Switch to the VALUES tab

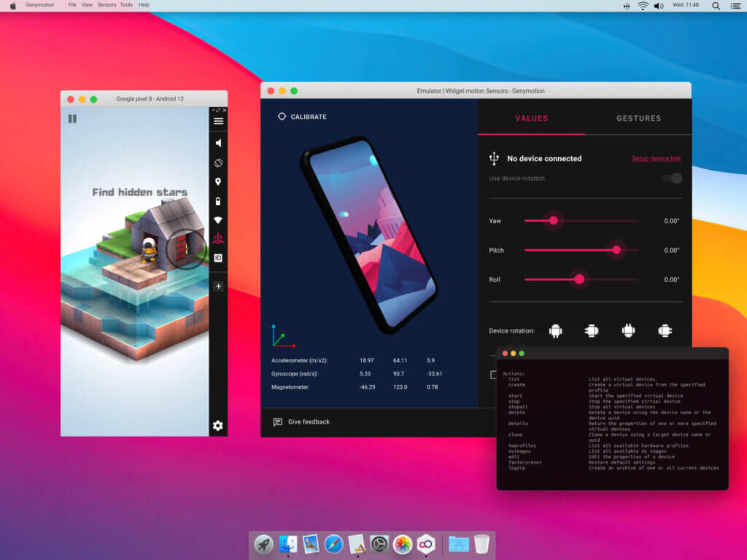(531, 118)
